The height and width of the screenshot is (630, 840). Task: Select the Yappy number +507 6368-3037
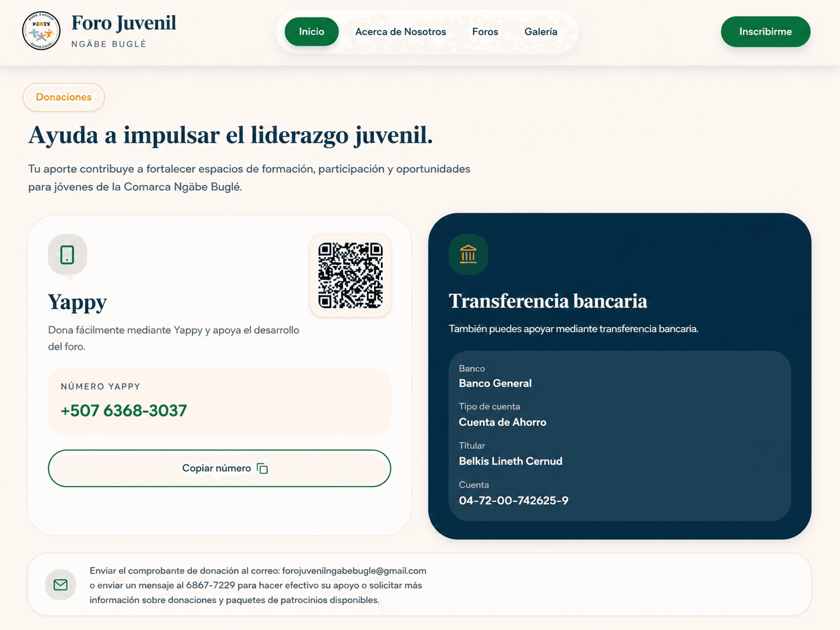[x=124, y=411]
